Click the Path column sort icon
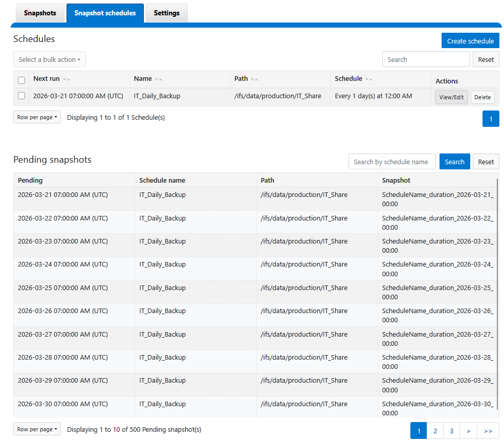Viewport: 504px width, 442px height. point(254,79)
